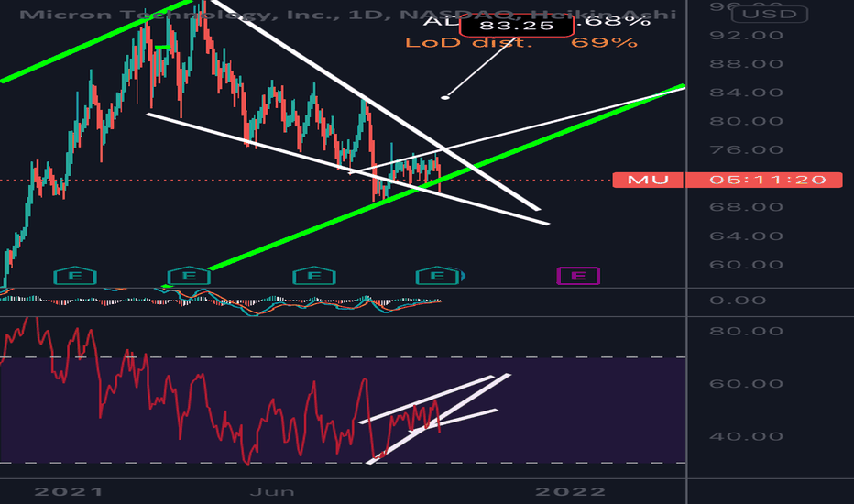Click the 88.00 price scale label
Viewport: 854px width, 504px height.
pyautogui.click(x=746, y=64)
